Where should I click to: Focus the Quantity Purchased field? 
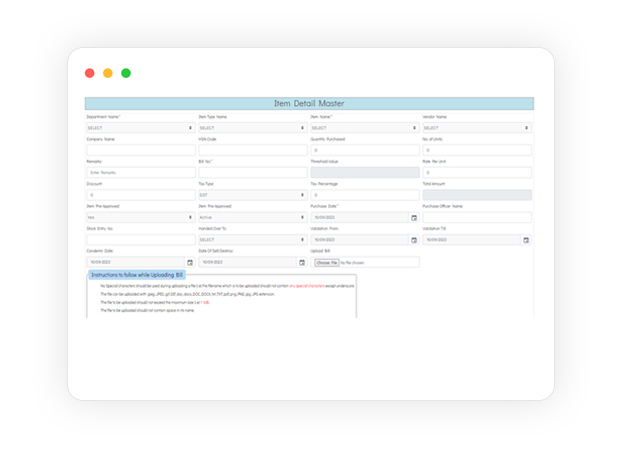click(365, 150)
